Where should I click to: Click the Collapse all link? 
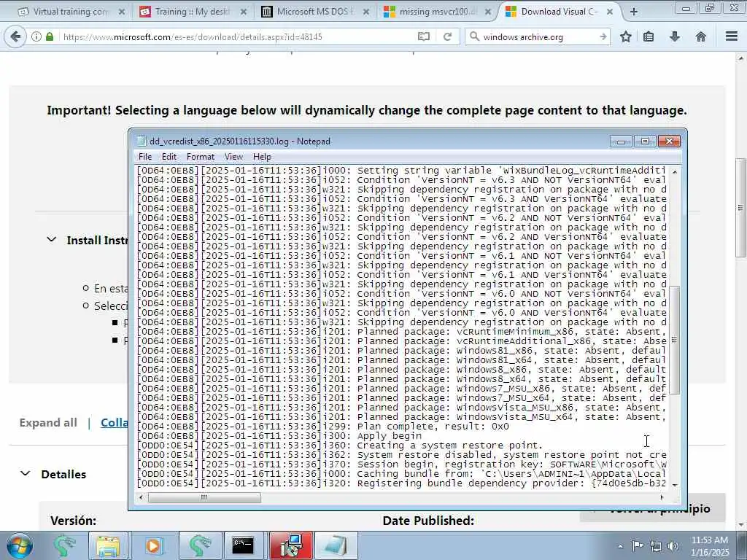[115, 422]
